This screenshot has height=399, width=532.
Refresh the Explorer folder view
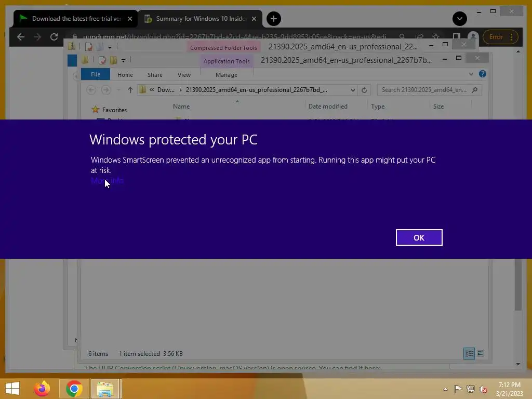(x=364, y=90)
